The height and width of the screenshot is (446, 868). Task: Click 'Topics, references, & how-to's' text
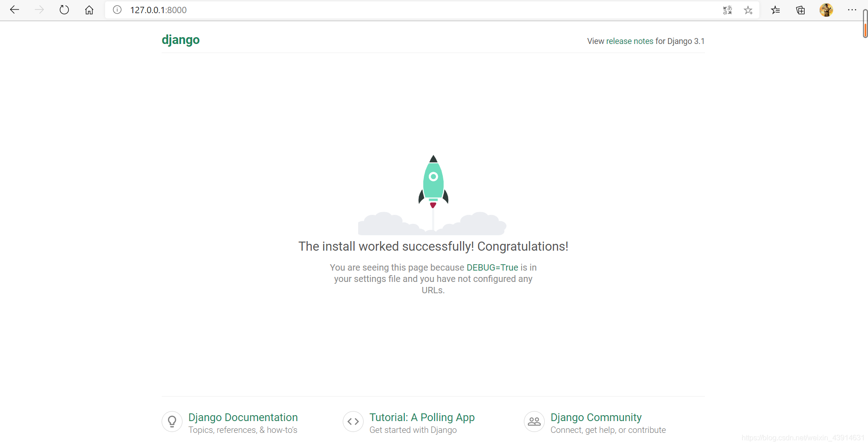243,430
